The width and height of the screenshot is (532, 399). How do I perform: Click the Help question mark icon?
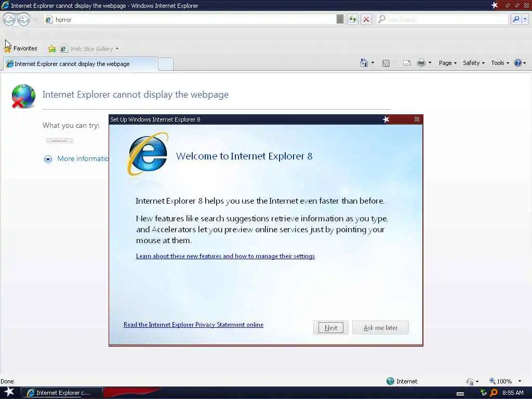point(518,63)
